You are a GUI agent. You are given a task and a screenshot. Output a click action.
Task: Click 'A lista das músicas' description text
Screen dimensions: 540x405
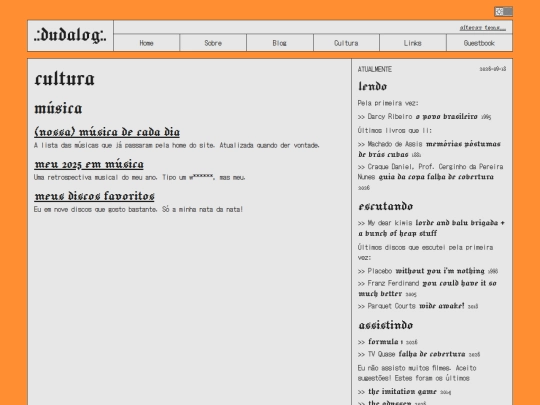click(x=177, y=145)
